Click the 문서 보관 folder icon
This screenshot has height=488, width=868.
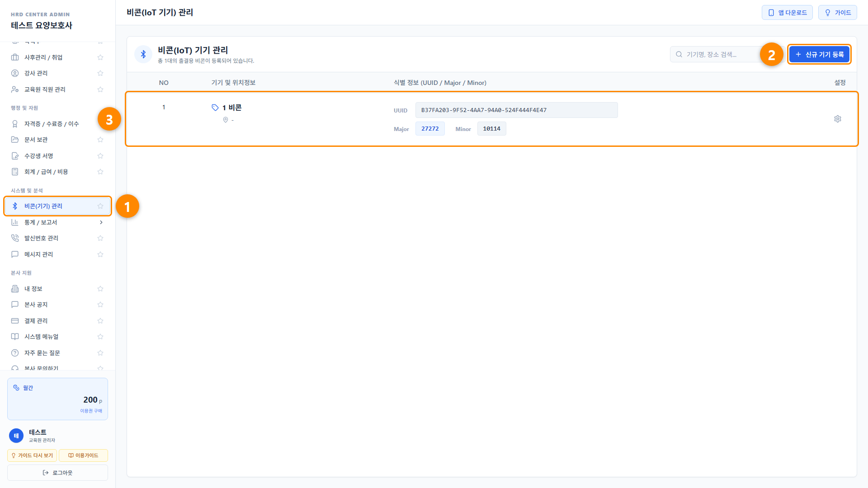[15, 140]
